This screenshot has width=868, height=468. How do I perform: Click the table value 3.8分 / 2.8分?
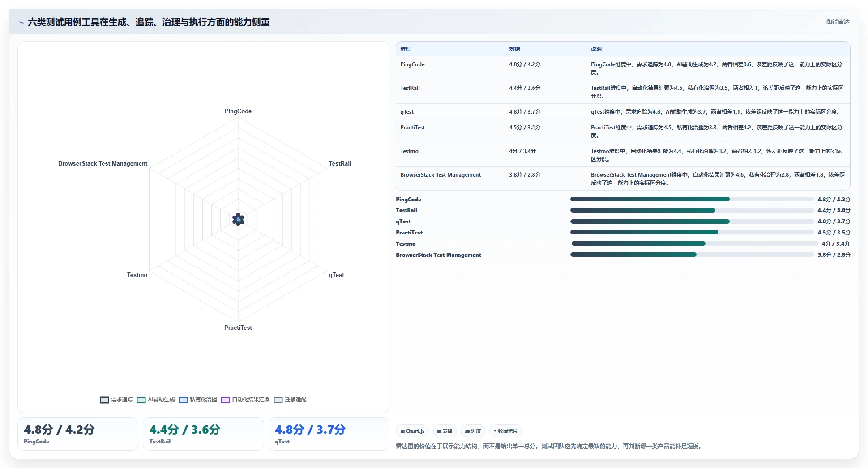coord(525,175)
